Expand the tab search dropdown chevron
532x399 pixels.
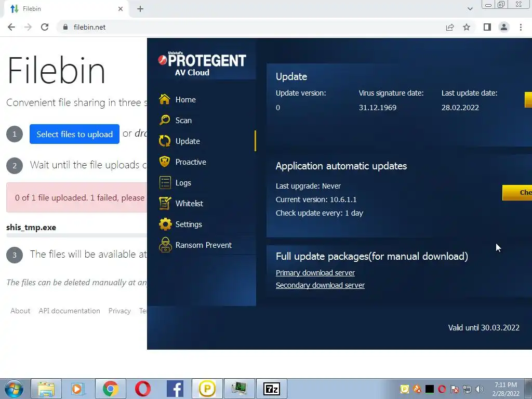470,9
